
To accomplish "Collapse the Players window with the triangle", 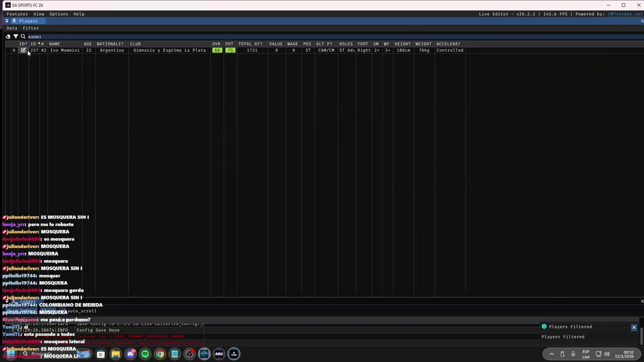I will click(7, 21).
